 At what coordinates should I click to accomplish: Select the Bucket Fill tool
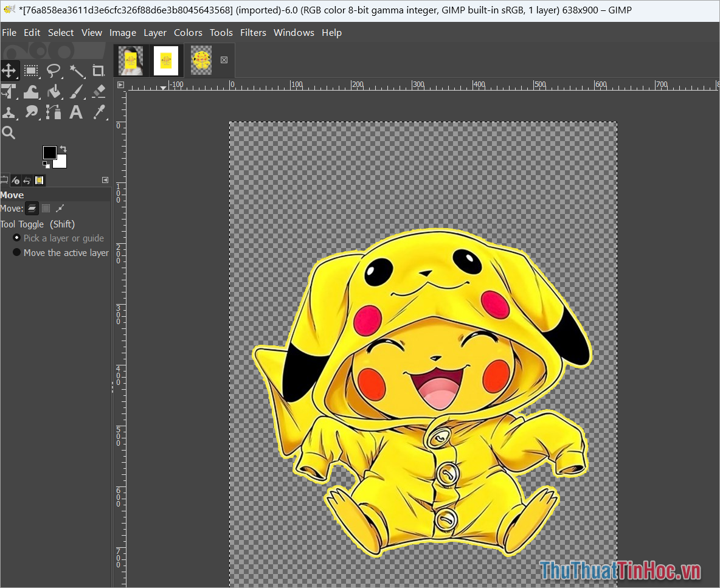[x=54, y=91]
